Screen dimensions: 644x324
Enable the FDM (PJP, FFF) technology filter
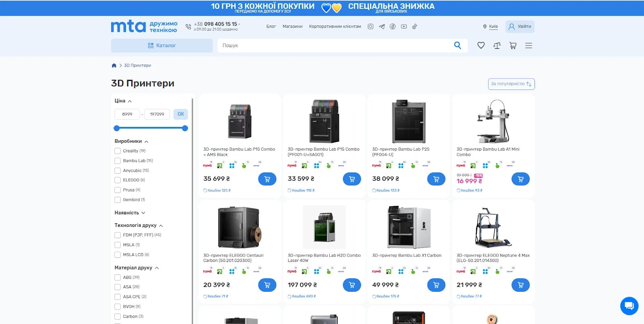118,235
